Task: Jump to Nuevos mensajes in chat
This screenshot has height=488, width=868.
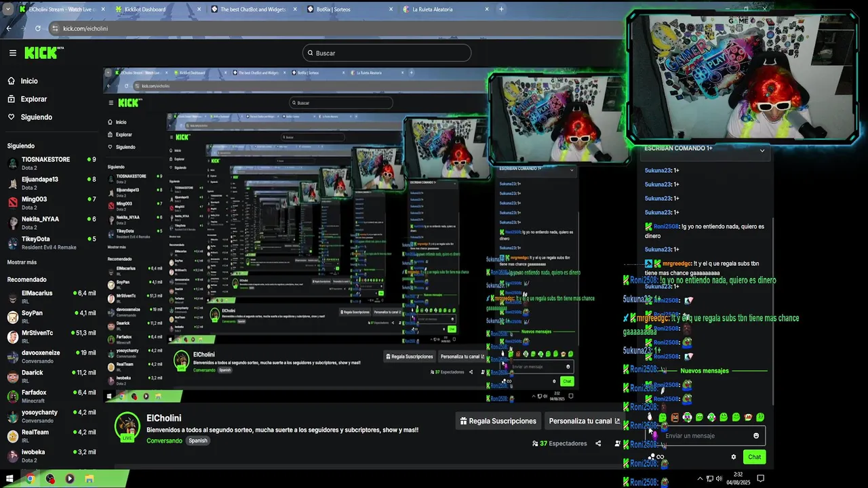Action: (705, 371)
